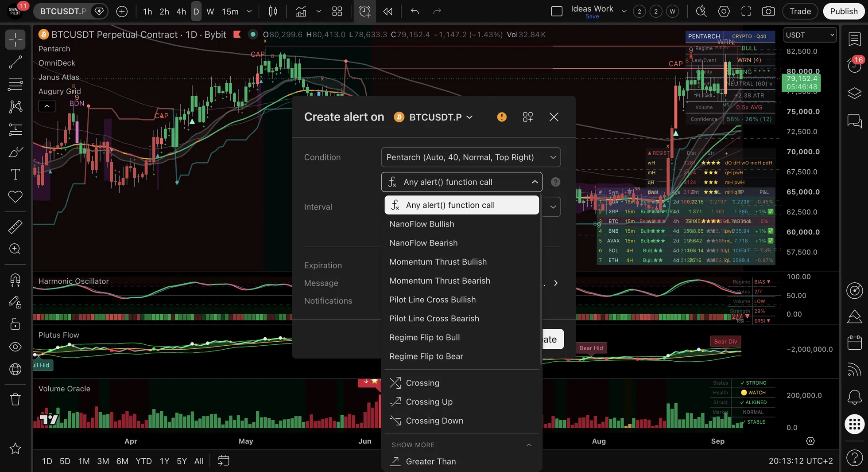Open the Fibonacci retracement tools
Screen dimensions: 868x472
point(15,84)
